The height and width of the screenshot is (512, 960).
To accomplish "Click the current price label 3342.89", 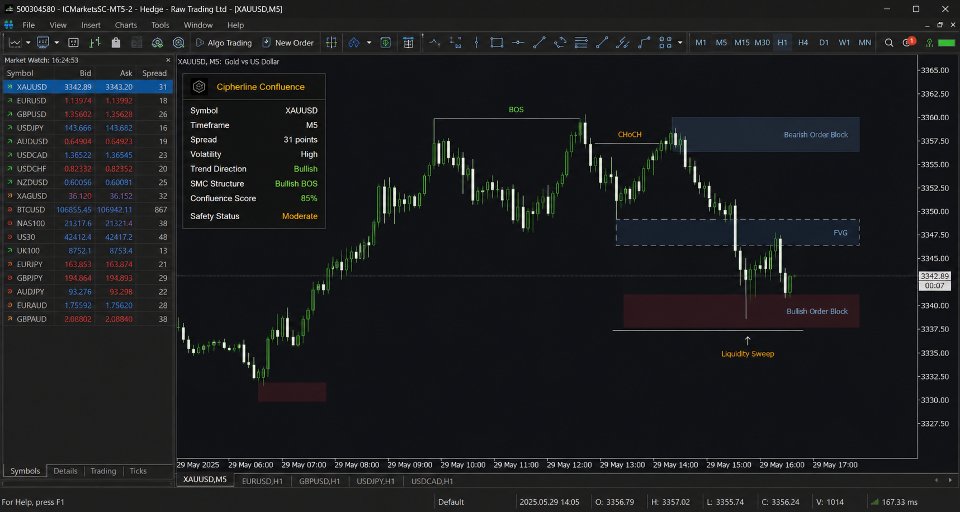I will tap(934, 276).
